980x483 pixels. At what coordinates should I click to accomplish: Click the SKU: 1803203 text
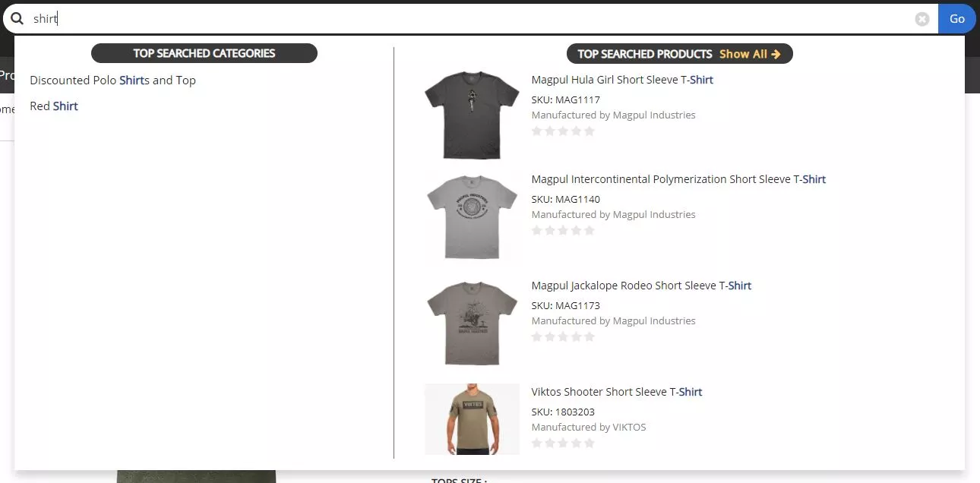click(x=563, y=412)
